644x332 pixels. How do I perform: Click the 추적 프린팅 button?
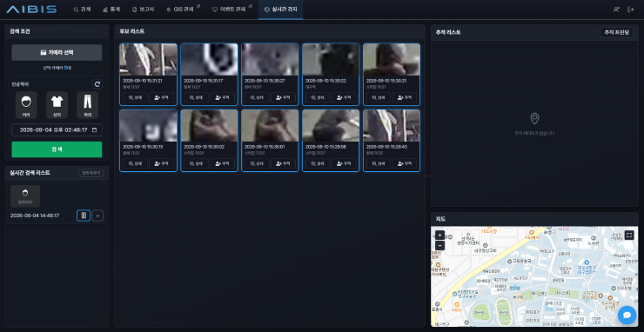tap(616, 32)
